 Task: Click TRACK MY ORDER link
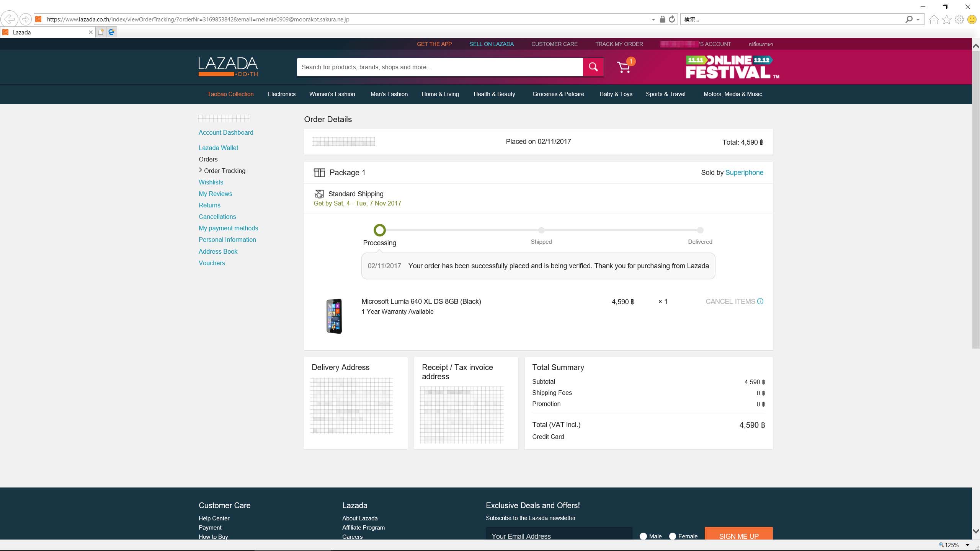click(619, 44)
